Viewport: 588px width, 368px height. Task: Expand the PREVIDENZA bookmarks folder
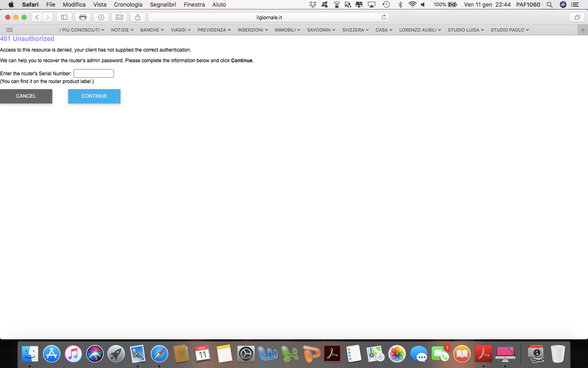[214, 30]
